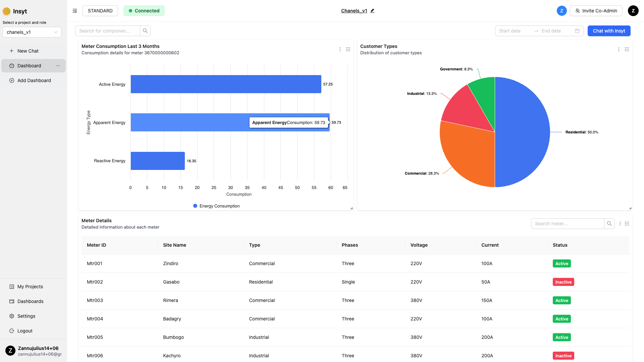Click the Start date input field
The image size is (644, 362).
pyautogui.click(x=513, y=31)
